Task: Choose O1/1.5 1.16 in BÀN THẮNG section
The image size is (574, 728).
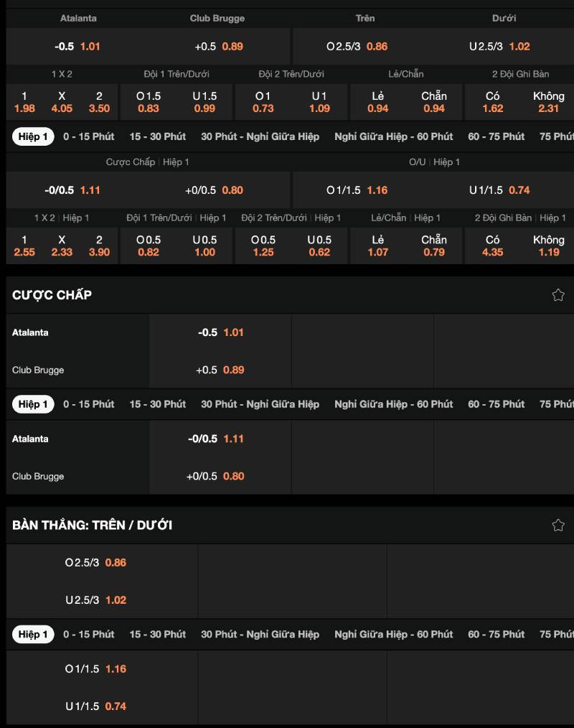Action: [x=96, y=668]
